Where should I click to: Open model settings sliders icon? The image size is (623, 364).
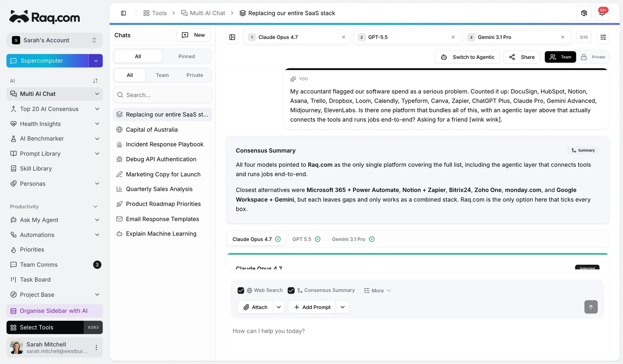[x=603, y=37]
